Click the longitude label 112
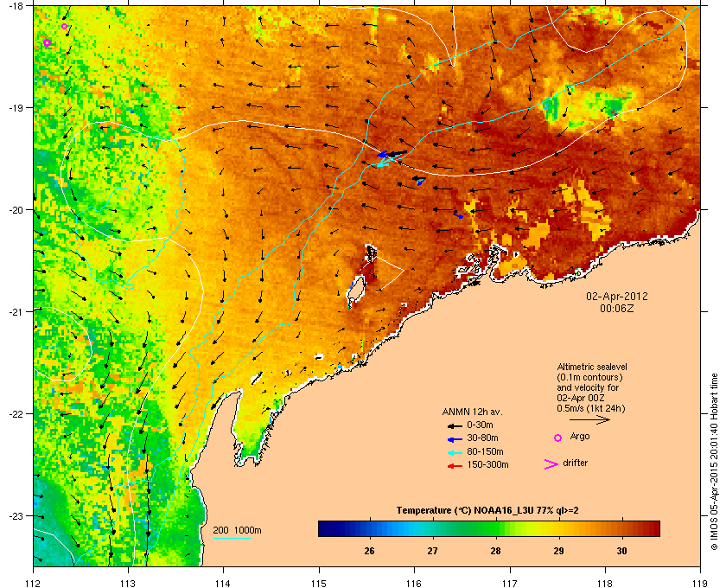 click(34, 583)
